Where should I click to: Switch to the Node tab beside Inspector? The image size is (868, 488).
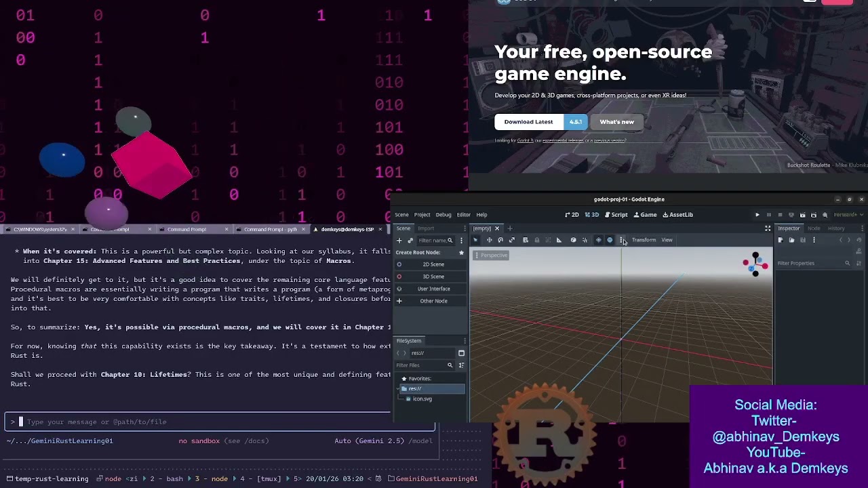[814, 228]
